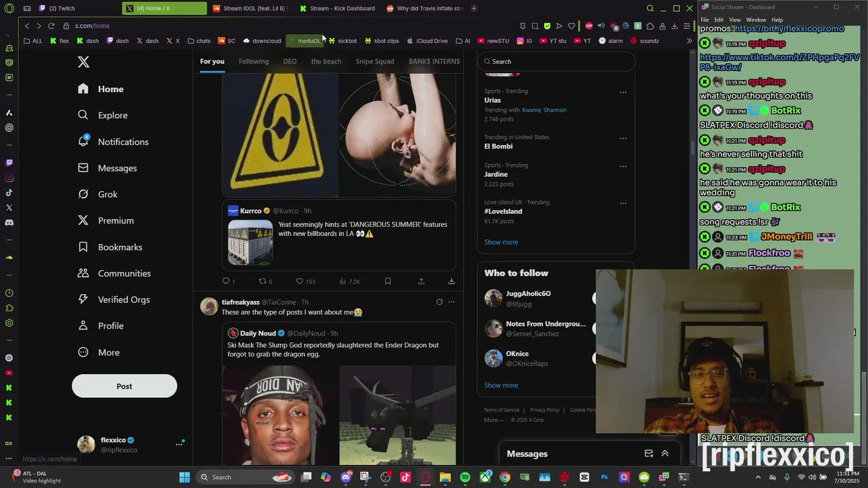
Task: Expand the bookmarks bar overflow chevron
Action: click(689, 41)
